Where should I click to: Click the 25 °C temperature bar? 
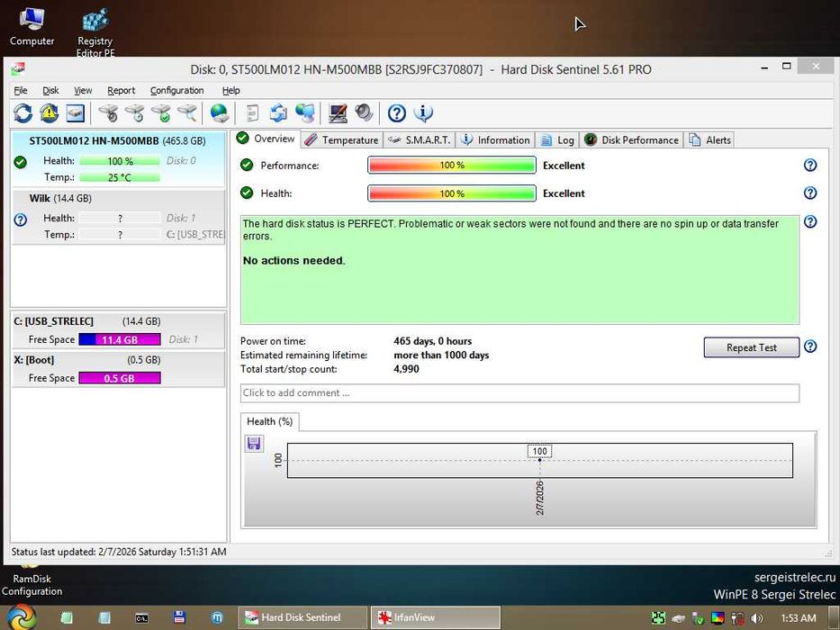[x=120, y=177]
